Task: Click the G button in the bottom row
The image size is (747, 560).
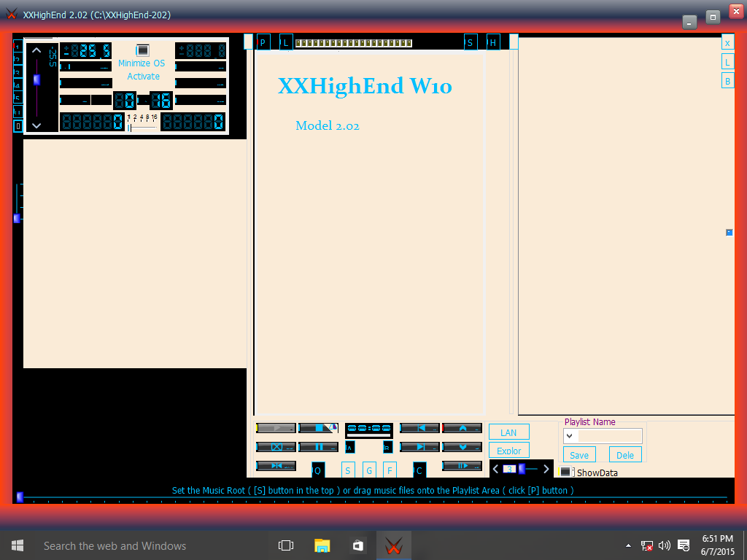Action: pos(369,470)
